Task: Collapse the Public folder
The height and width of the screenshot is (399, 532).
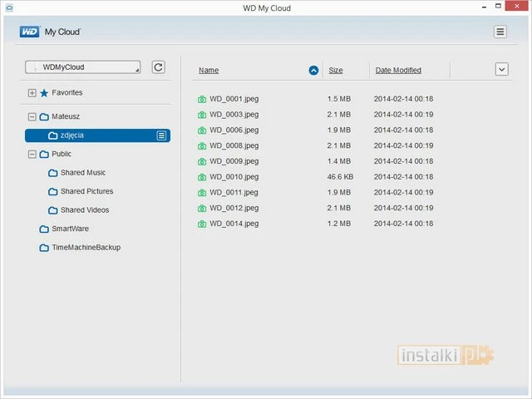Action: [32, 155]
